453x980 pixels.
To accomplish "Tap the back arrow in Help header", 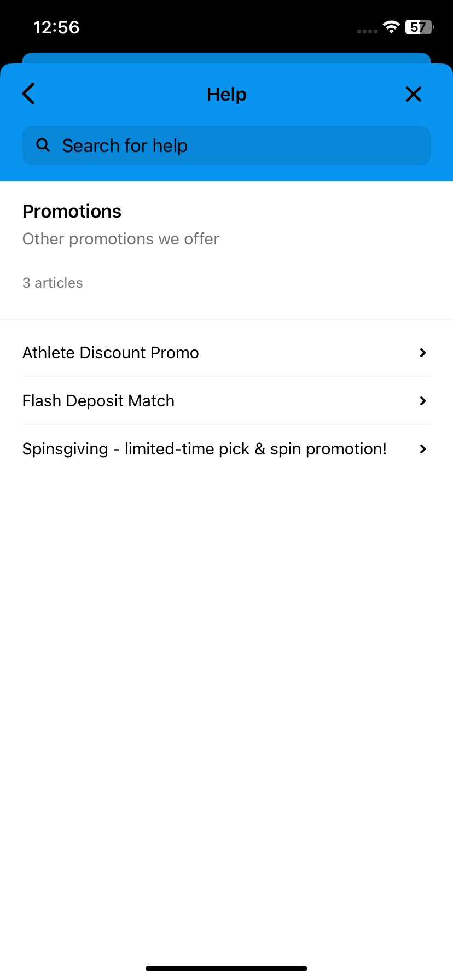I will coord(28,94).
